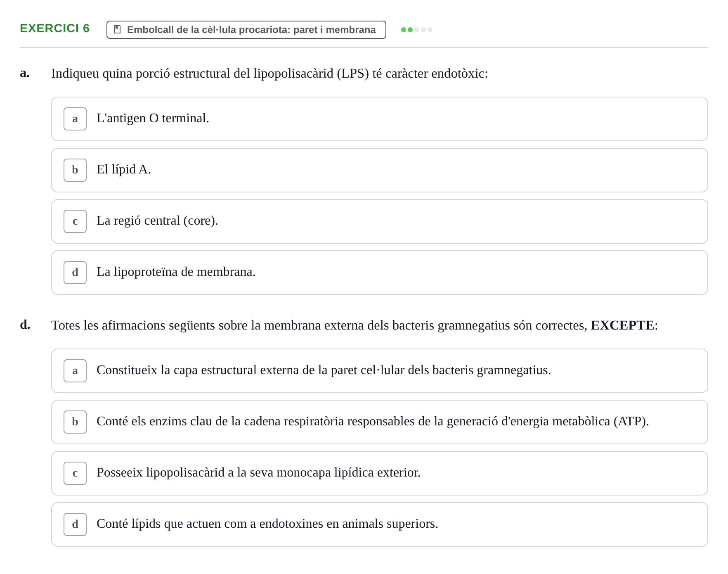Select 'Posseeix lipopolisacàrid' answer option
The image size is (728, 574).
380,473
